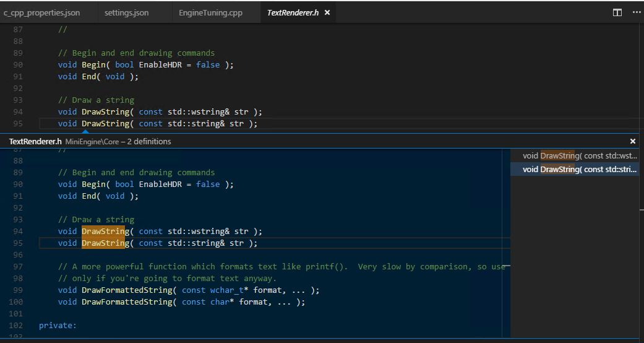Click TextRenderer.h filename in peek header
The image size is (644, 343).
click(35, 141)
